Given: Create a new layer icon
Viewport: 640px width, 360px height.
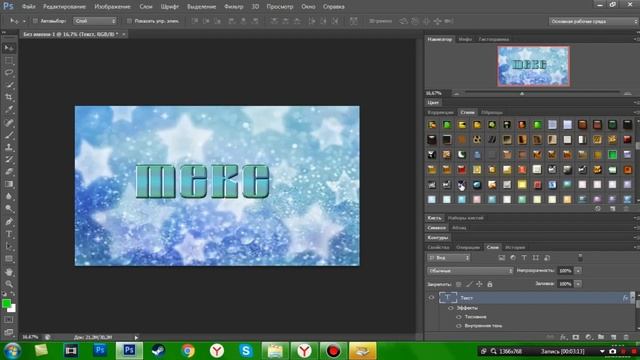Looking at the screenshot, I should coord(613,337).
